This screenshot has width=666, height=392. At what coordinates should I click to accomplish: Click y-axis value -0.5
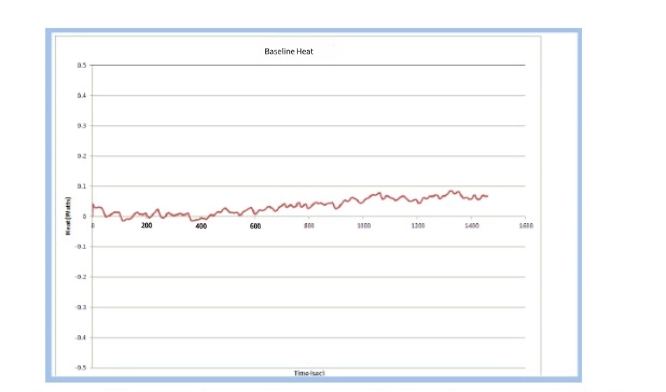coord(81,368)
